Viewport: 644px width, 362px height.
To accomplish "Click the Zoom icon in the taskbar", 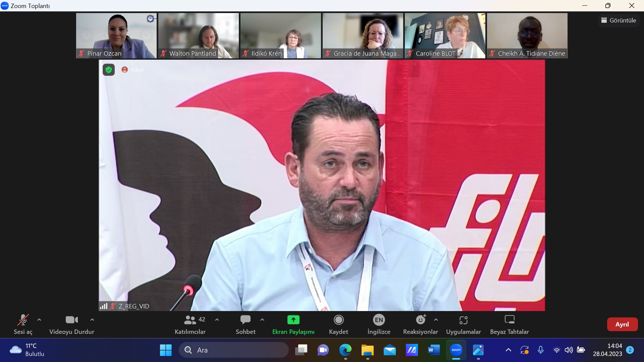I will pos(456,350).
